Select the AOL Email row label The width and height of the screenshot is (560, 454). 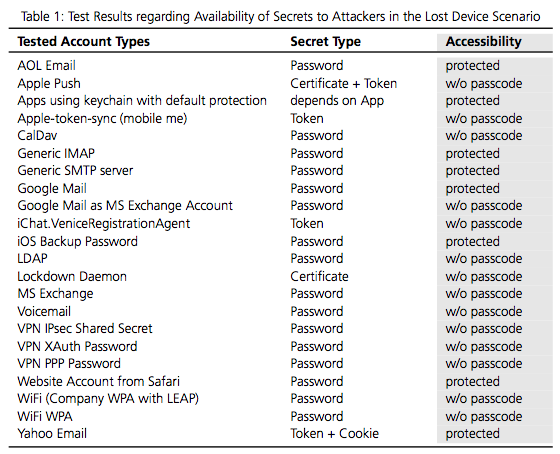(46, 65)
